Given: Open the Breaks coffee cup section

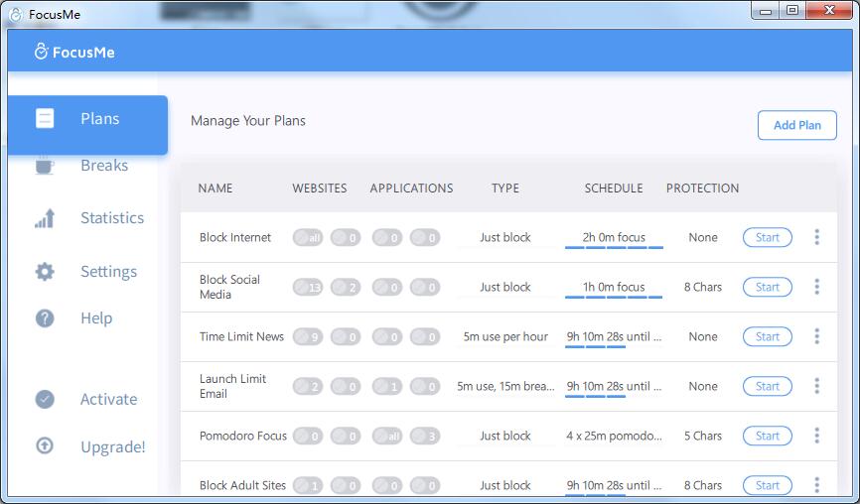Looking at the screenshot, I should [x=45, y=166].
